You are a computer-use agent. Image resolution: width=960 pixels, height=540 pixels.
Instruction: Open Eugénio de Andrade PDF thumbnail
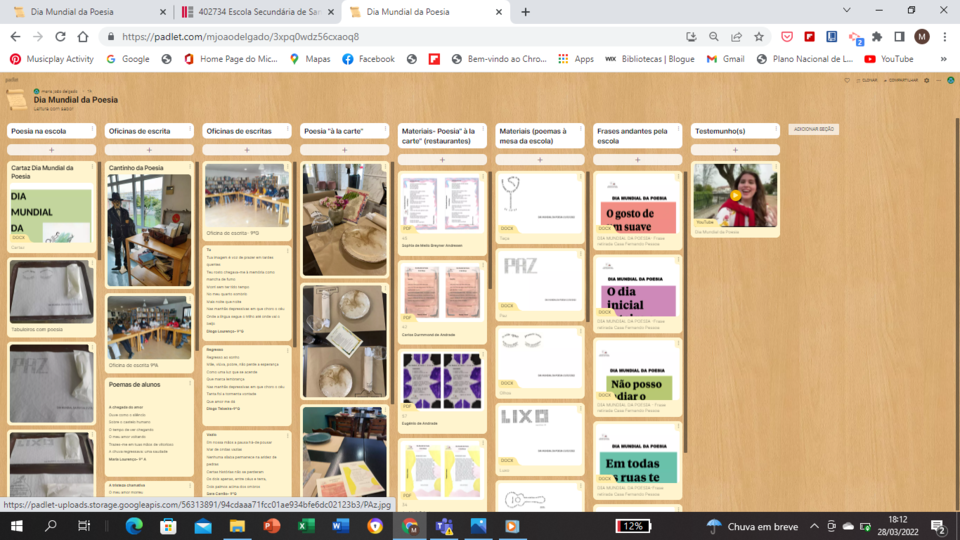pos(442,380)
